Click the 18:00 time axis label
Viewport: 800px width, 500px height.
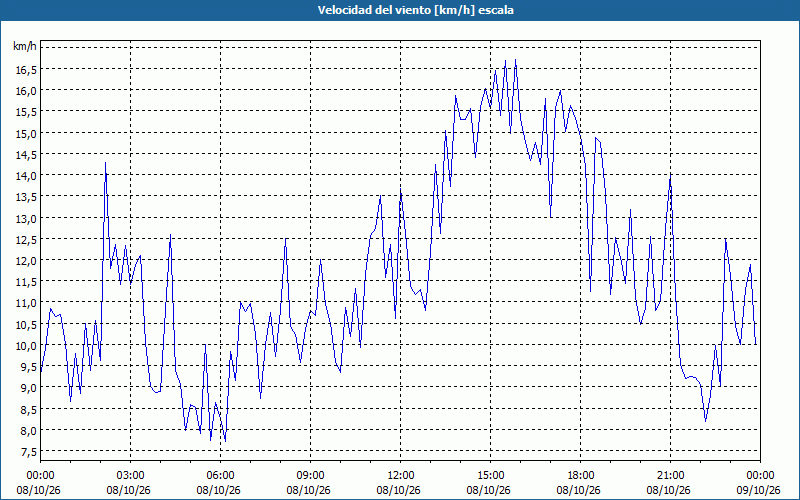point(581,476)
